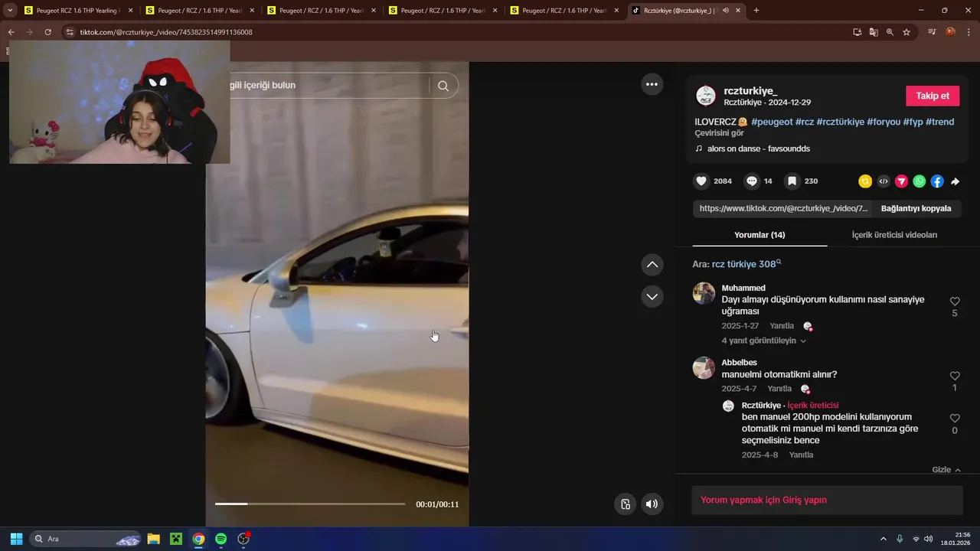Get the embed code with the embed icon

(x=884, y=181)
